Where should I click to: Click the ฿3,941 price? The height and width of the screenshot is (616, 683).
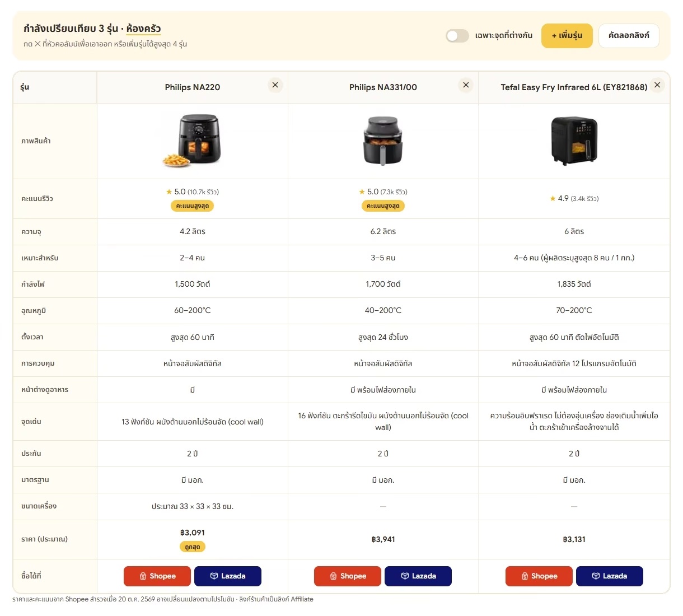click(x=383, y=539)
